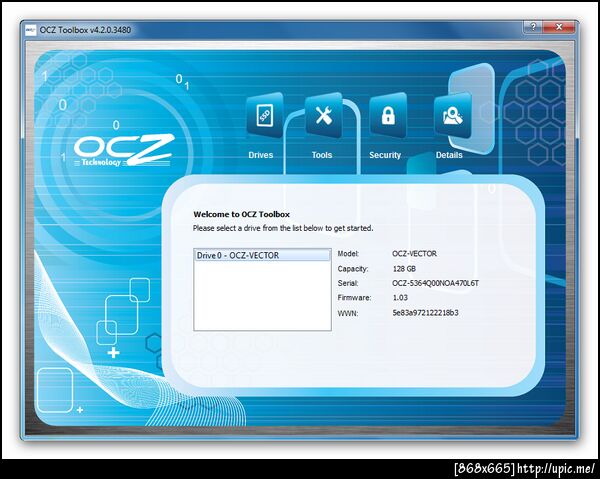Viewport: 600px width, 479px height.
Task: Click the 'WWN:' field label
Action: click(348, 313)
